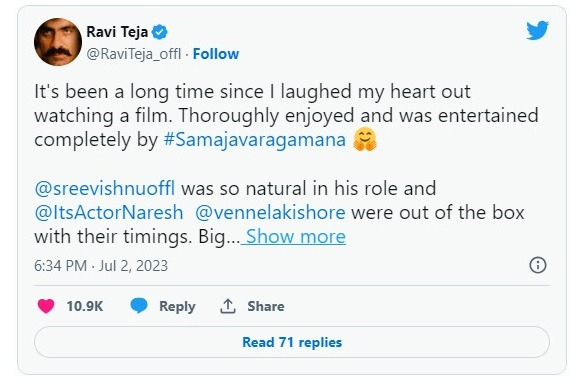The width and height of the screenshot is (576, 388).
Task: Like the tweet with heart icon
Action: pos(46,306)
